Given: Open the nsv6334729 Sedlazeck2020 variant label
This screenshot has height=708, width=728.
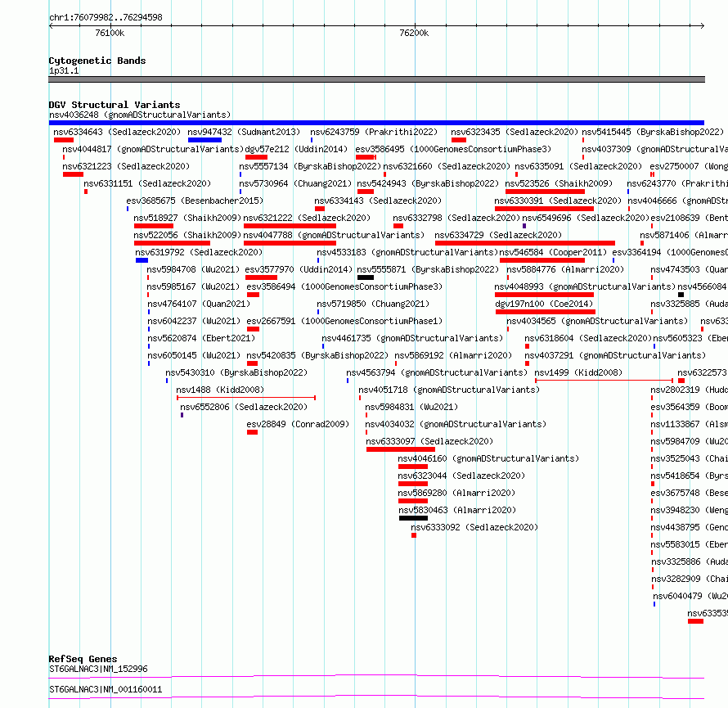Looking at the screenshot, I should (498, 235).
